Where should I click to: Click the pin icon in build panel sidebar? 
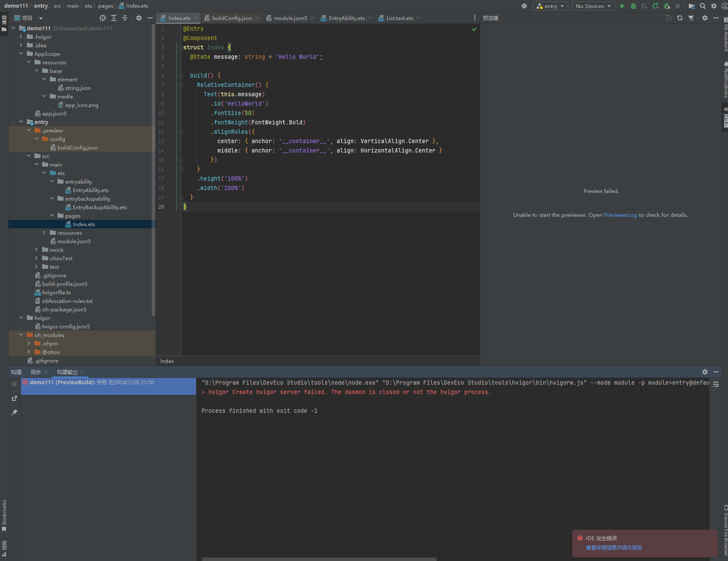(14, 412)
